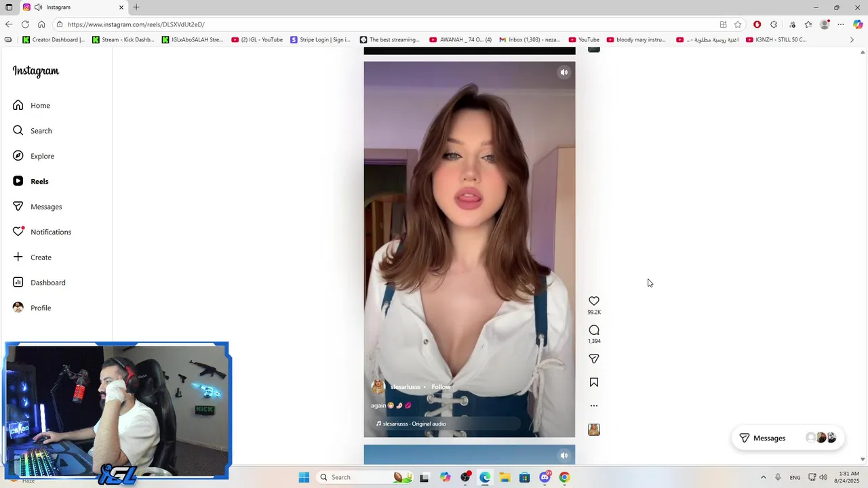Open the red shield extension icon
868x488 pixels.
(x=757, y=24)
